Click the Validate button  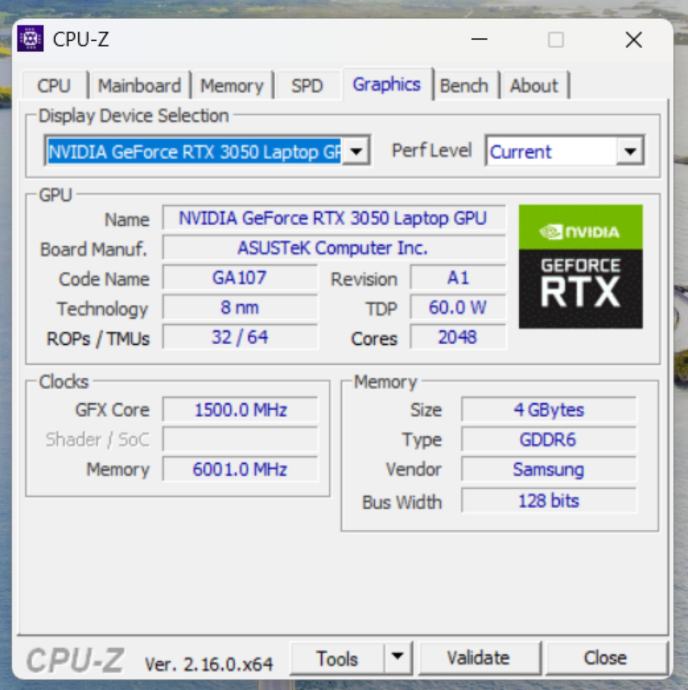click(479, 658)
